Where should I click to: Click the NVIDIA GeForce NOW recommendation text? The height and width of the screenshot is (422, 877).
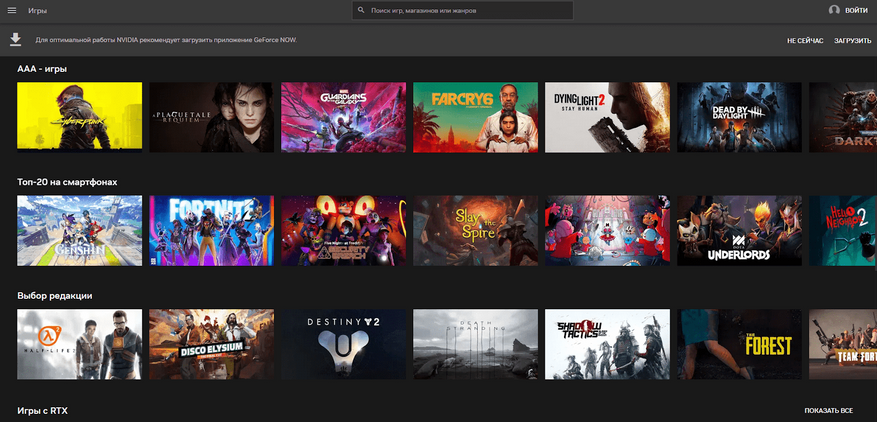[166, 40]
